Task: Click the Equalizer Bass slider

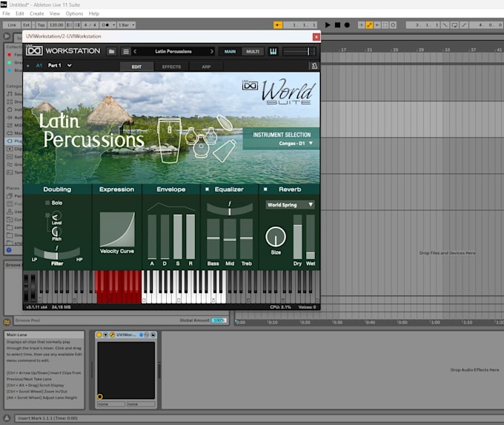Action: pyautogui.click(x=213, y=239)
